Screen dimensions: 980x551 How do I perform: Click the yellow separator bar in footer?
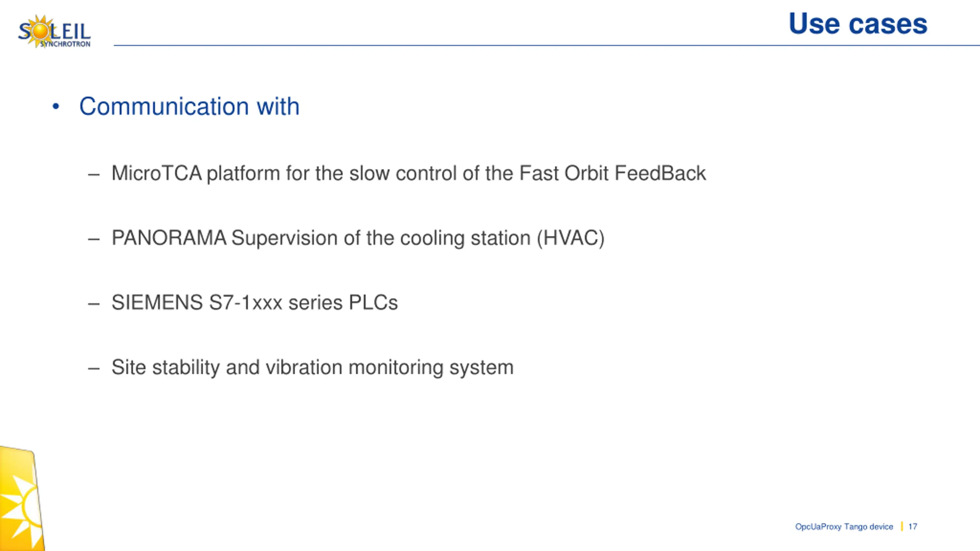902,527
